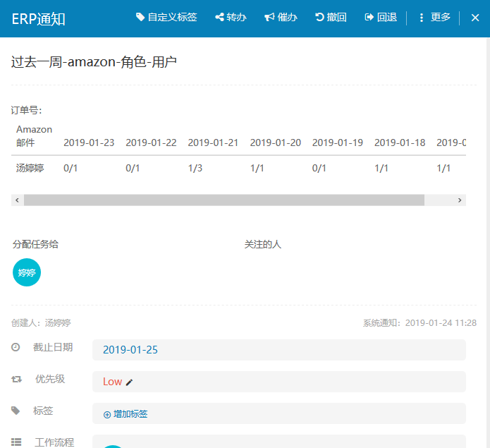Click the tag icon beside 标签
The height and width of the screenshot is (448, 490).
click(x=16, y=411)
